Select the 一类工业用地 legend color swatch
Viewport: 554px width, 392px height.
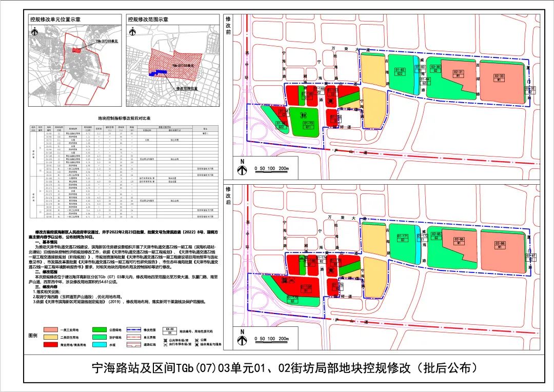(51, 330)
